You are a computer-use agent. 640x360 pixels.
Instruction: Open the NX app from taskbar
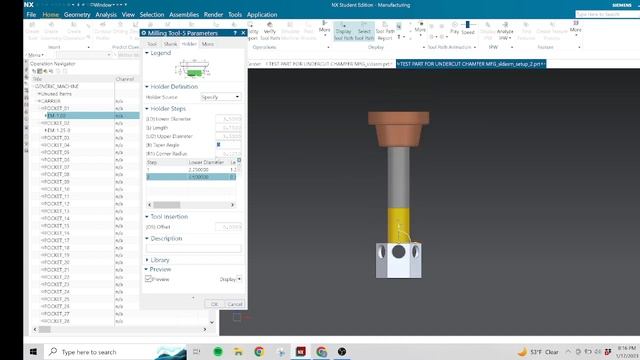tap(301, 351)
